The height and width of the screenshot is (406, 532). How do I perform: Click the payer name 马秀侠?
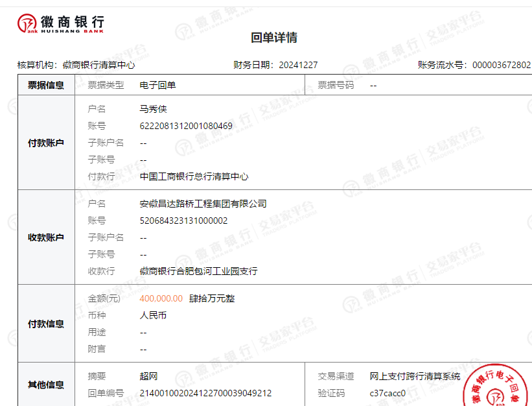[x=153, y=109]
